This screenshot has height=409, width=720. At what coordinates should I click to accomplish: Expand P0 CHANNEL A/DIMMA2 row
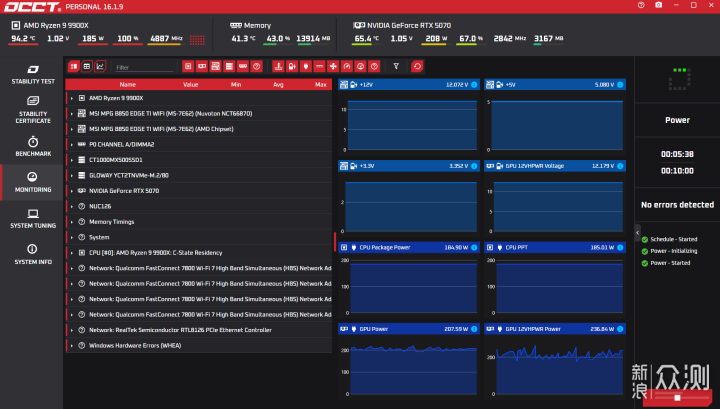pyautogui.click(x=72, y=145)
